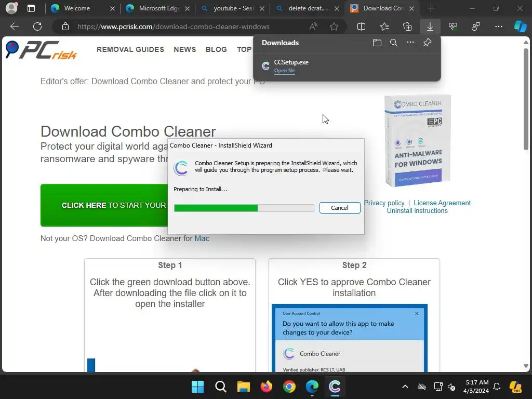The width and height of the screenshot is (532, 399).
Task: Click the green CLICK HERE download button
Action: pos(104,205)
